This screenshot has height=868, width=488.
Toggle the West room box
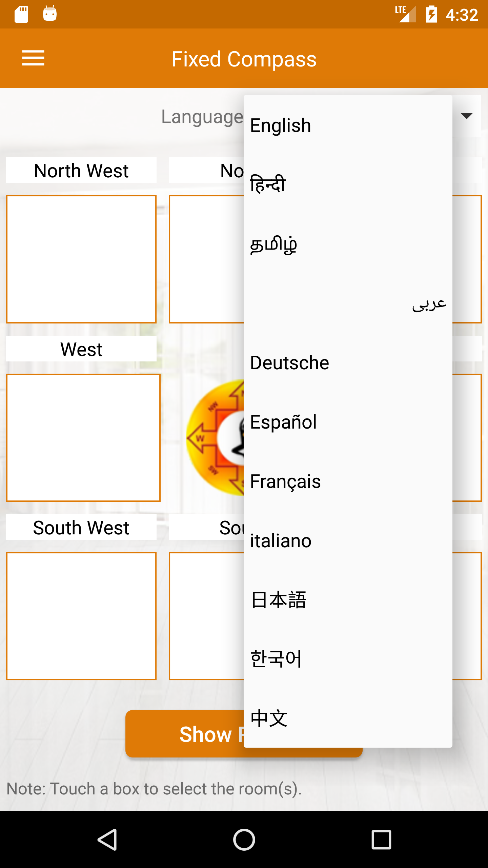click(83, 437)
